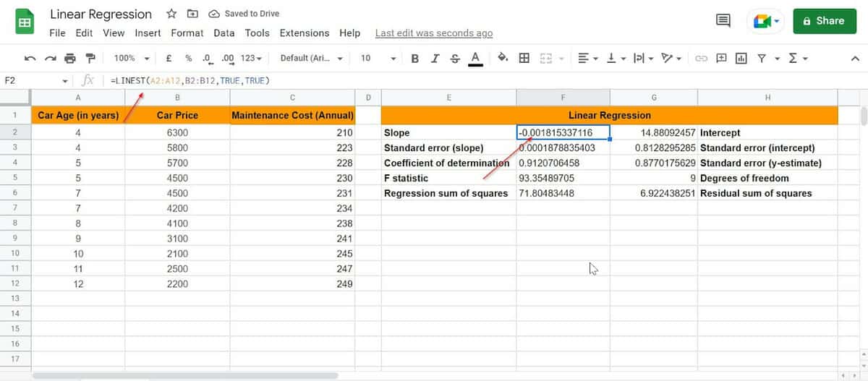Click the horizontal scrollbar

coord(184,375)
